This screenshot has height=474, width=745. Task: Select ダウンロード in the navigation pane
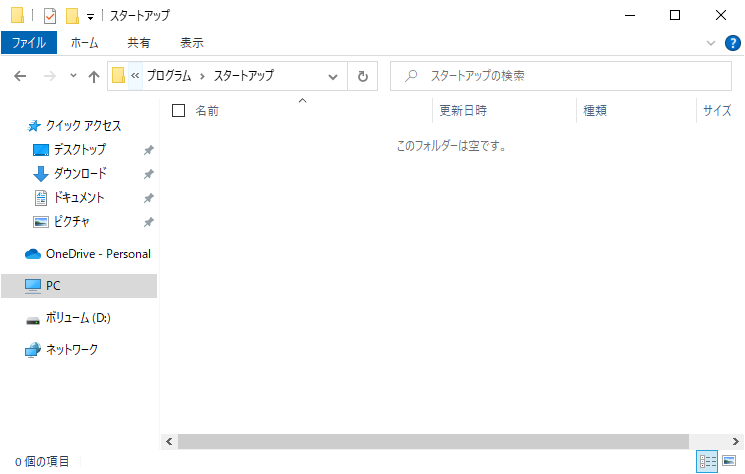[x=80, y=173]
